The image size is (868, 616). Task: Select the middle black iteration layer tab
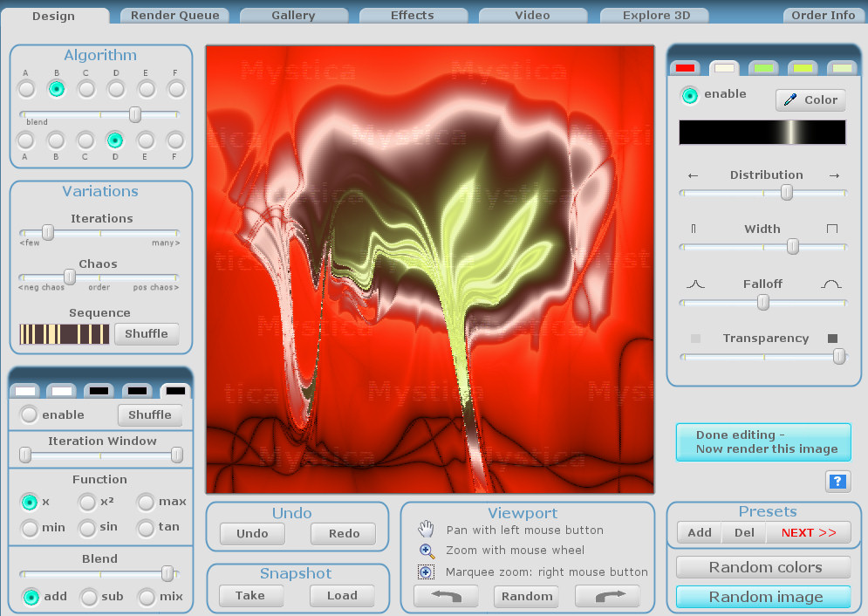point(137,391)
